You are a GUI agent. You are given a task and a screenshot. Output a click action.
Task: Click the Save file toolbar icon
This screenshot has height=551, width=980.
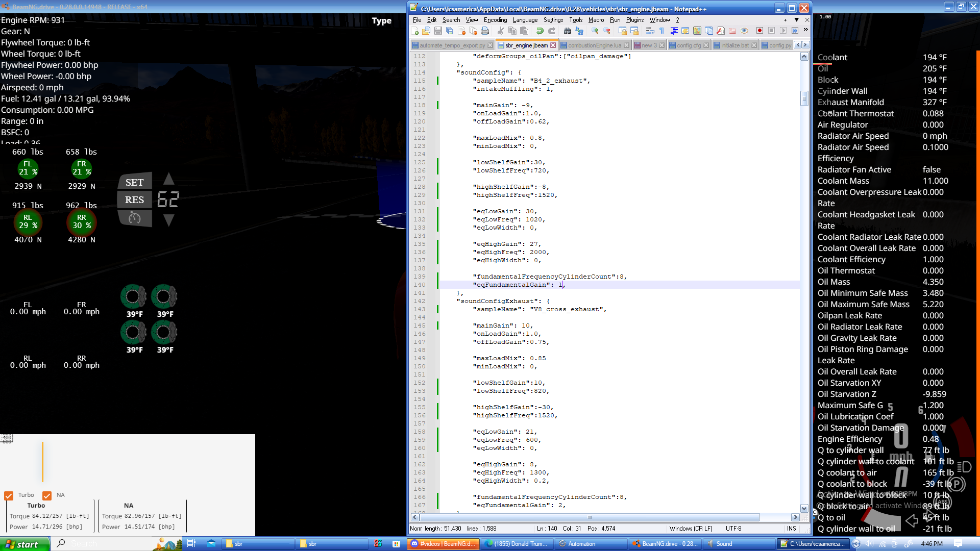[438, 31]
